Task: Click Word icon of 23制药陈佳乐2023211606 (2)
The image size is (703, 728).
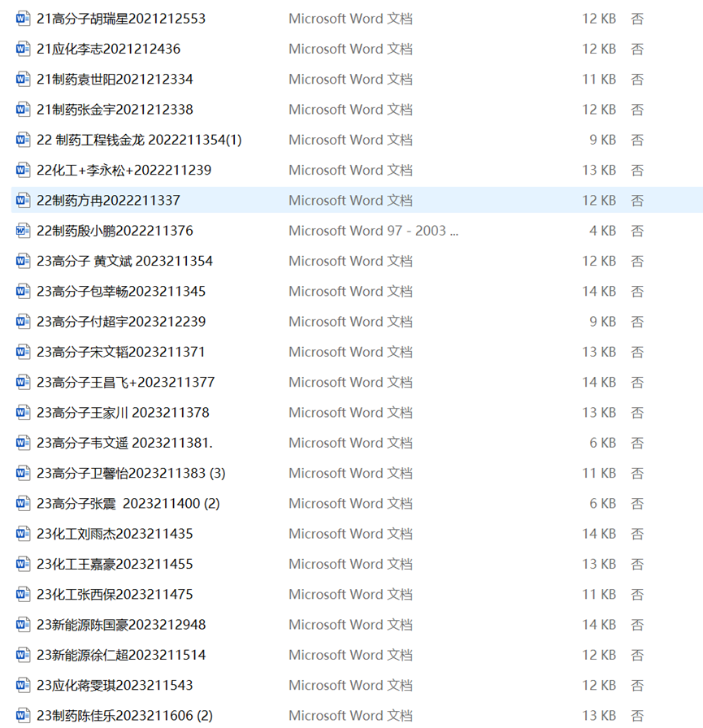Action: click(x=24, y=716)
